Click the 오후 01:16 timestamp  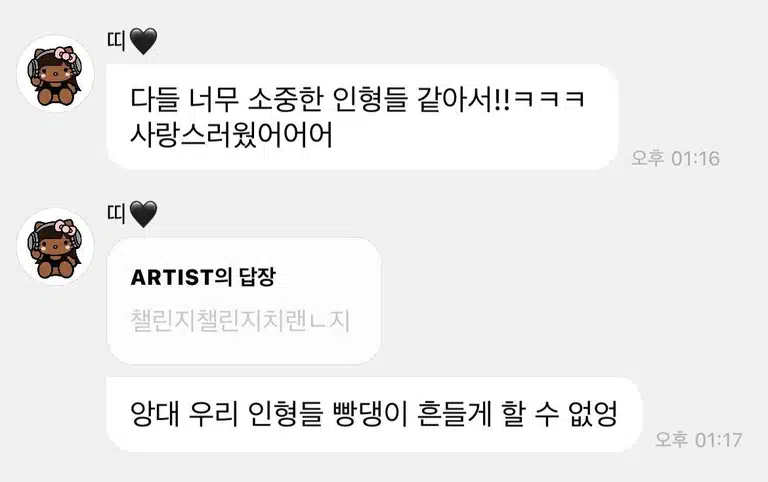(675, 158)
